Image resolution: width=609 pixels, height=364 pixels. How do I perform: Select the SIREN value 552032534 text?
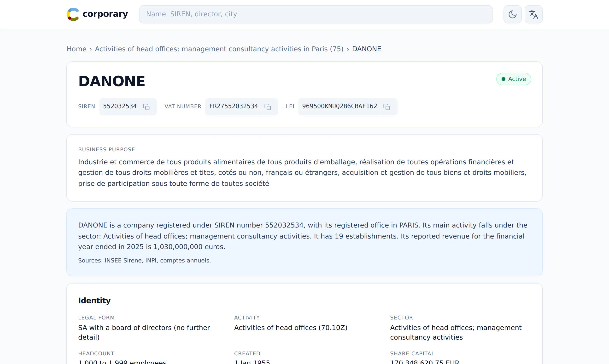120,106
